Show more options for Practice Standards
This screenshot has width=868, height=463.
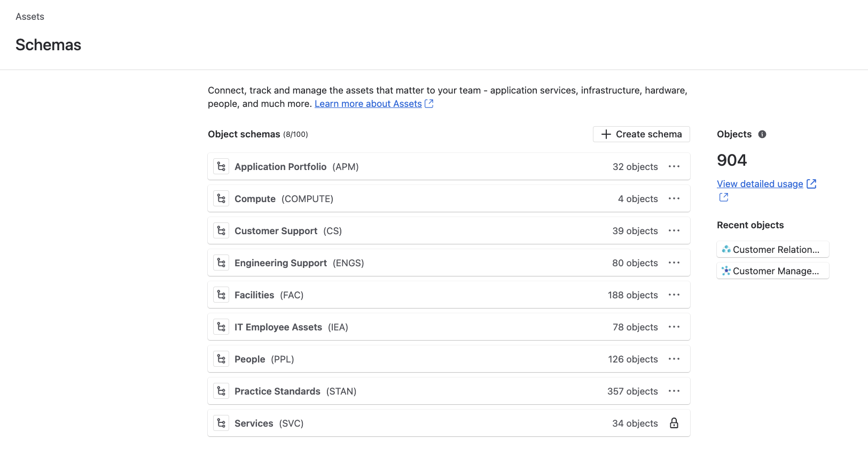point(674,391)
